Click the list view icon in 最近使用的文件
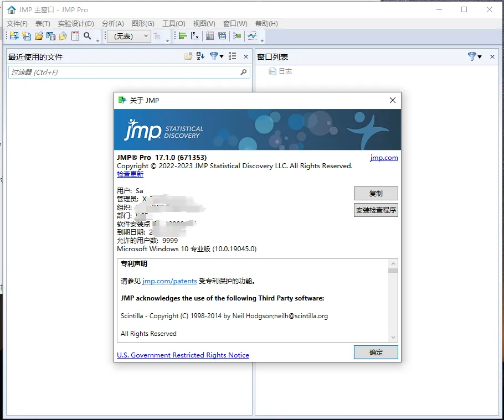This screenshot has width=504, height=420. tap(233, 56)
